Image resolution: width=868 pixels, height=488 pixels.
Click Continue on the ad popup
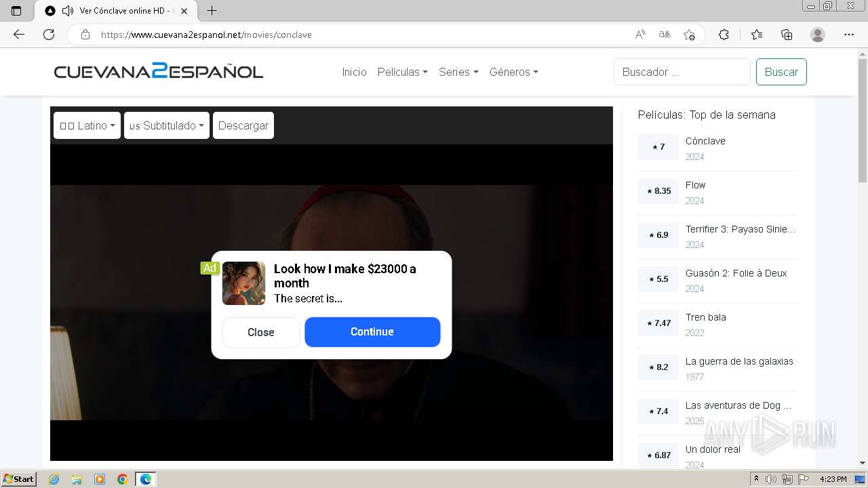[x=372, y=332]
